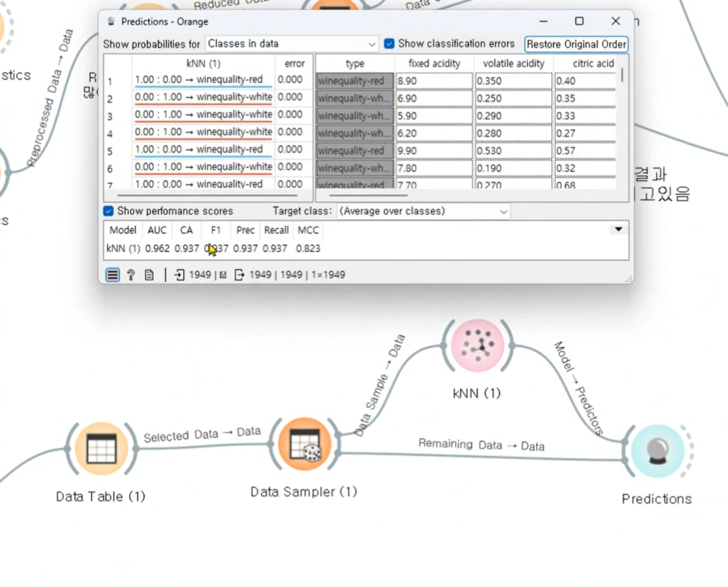Viewport: 728px width, 587px height.
Task: Sort by kNN (1) column header
Action: click(x=203, y=63)
